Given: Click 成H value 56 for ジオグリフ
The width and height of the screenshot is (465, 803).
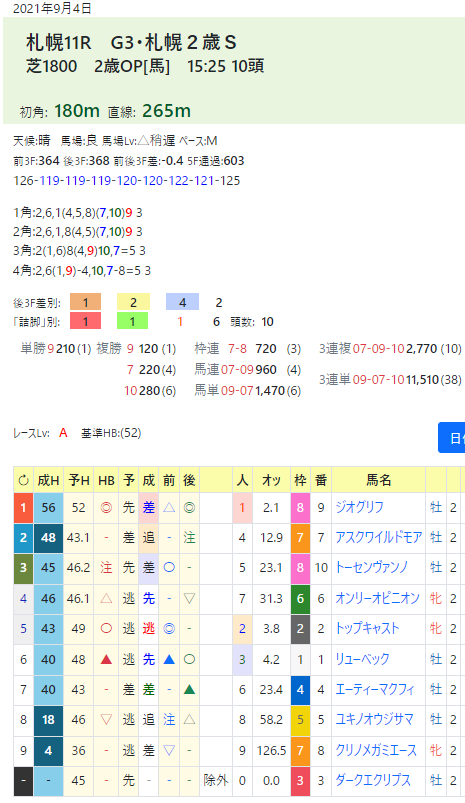Looking at the screenshot, I should point(48,508).
